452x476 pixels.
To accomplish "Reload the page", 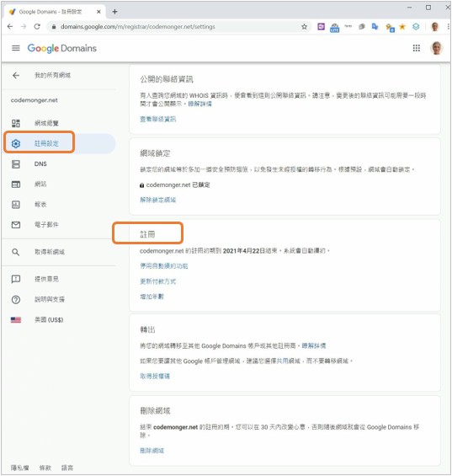I will click(x=37, y=27).
